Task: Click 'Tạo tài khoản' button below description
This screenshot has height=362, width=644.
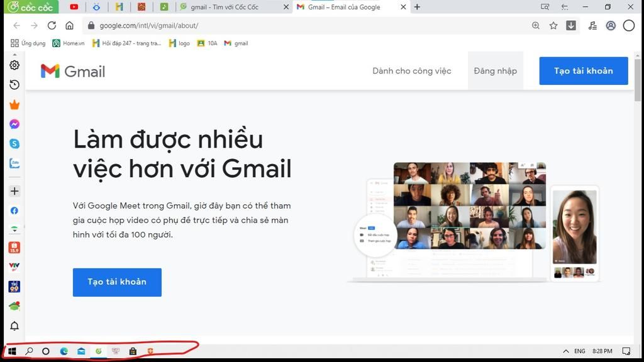Action: click(x=117, y=282)
